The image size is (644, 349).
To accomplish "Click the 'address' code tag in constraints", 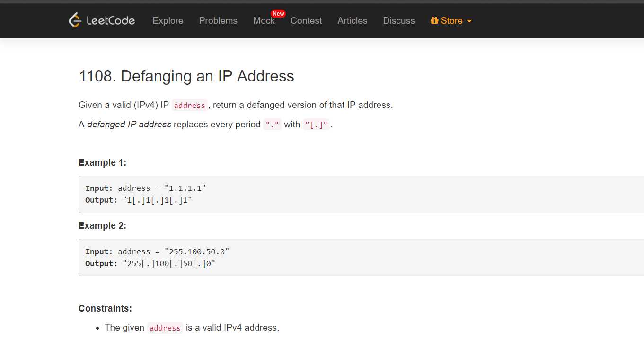I will [x=165, y=328].
